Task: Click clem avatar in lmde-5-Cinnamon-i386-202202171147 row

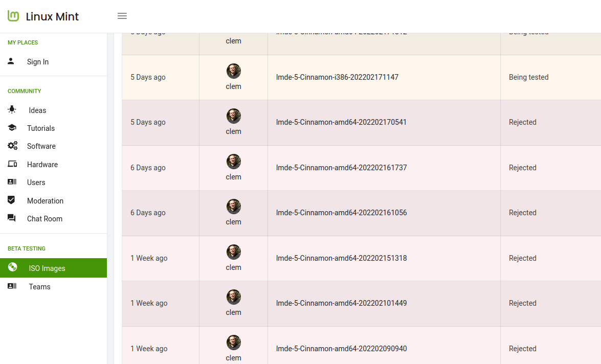Action: [x=233, y=71]
